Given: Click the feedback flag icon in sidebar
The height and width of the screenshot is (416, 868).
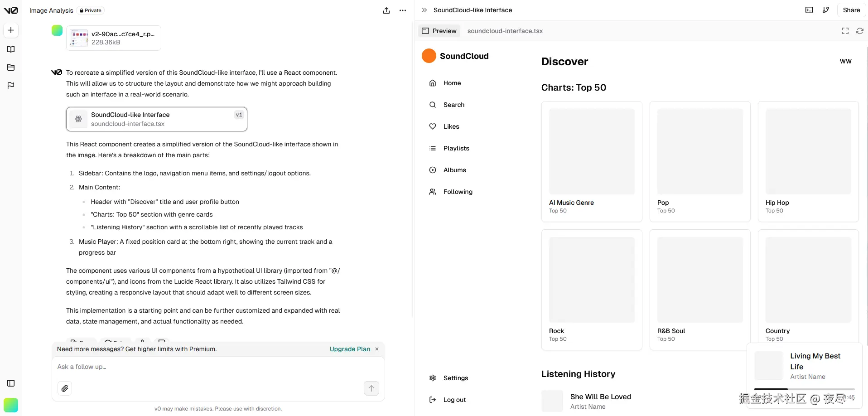Looking at the screenshot, I should (11, 86).
